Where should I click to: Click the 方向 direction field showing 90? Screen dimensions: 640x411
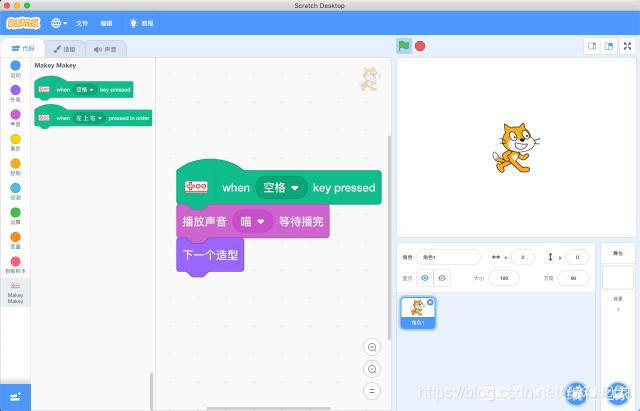tap(573, 278)
